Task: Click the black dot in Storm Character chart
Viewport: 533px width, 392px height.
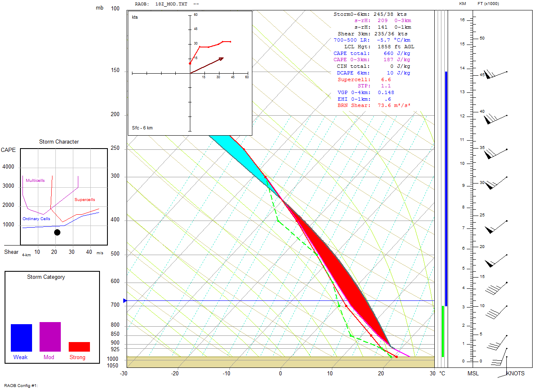Action: (57, 232)
